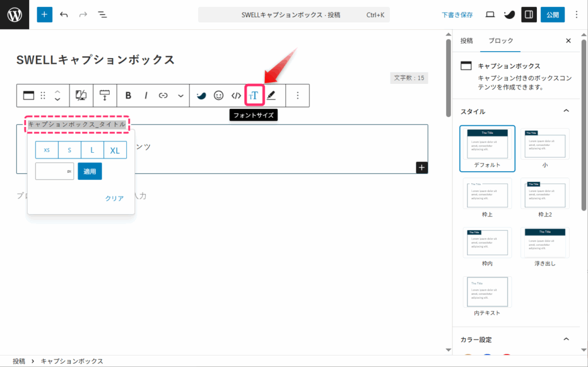Screen dimensions: 588x367
Task: Select L font size
Action: 92,150
